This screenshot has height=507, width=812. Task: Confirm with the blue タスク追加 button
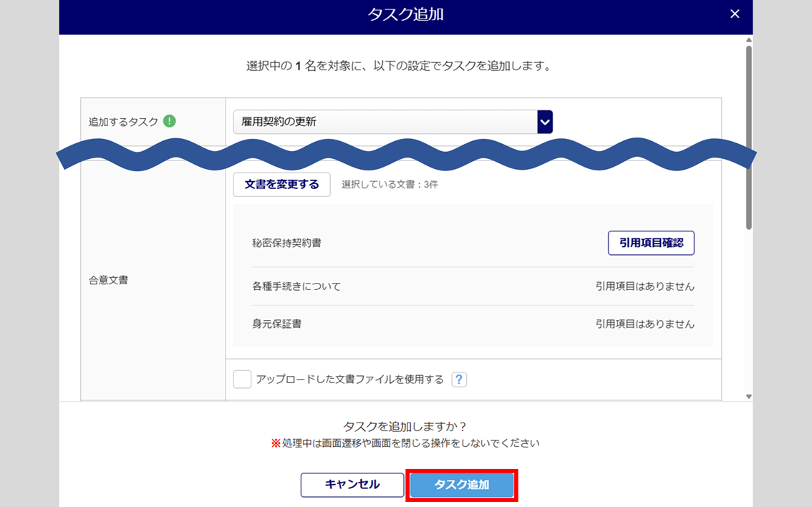[x=462, y=485]
